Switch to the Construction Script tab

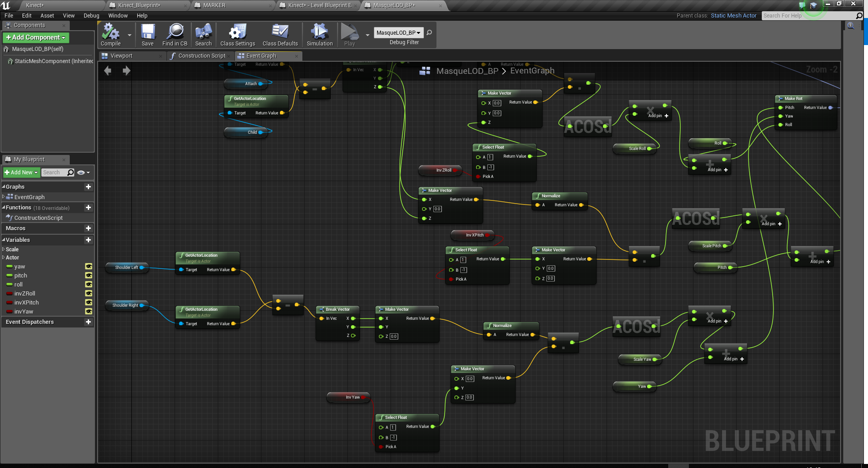[x=202, y=56]
